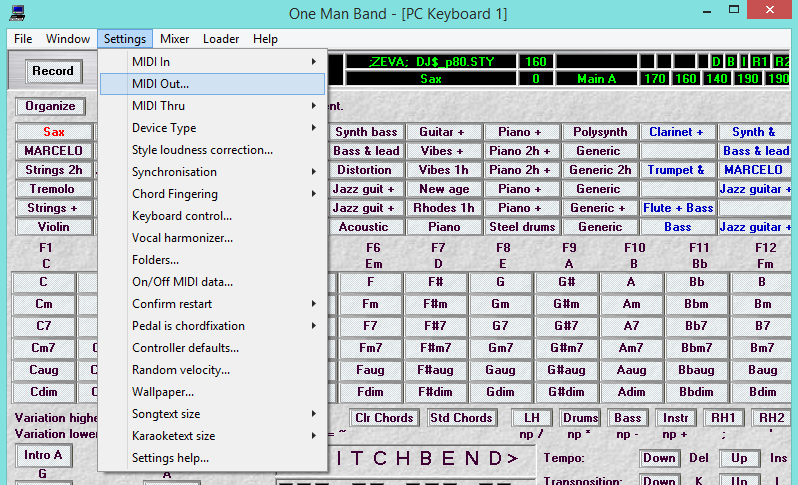Toggle the Bass part button
The height and width of the screenshot is (485, 798).
point(628,418)
